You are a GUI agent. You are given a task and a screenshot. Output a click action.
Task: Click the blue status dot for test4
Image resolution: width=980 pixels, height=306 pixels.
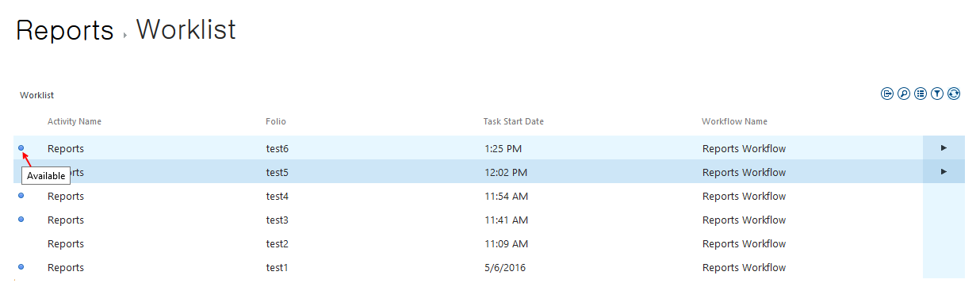[x=21, y=195]
